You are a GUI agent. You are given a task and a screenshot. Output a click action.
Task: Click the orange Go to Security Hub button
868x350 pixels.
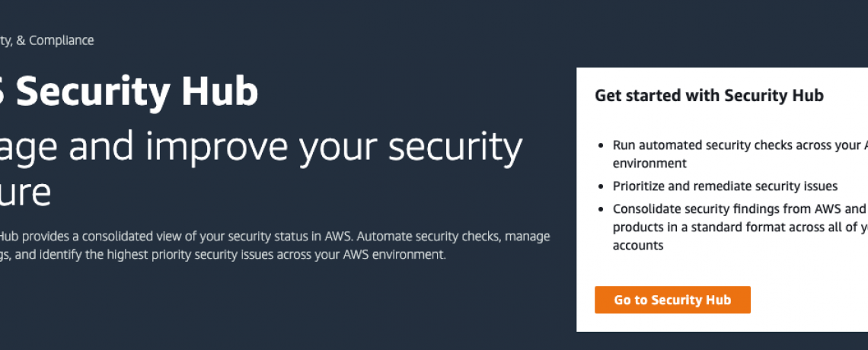672,300
